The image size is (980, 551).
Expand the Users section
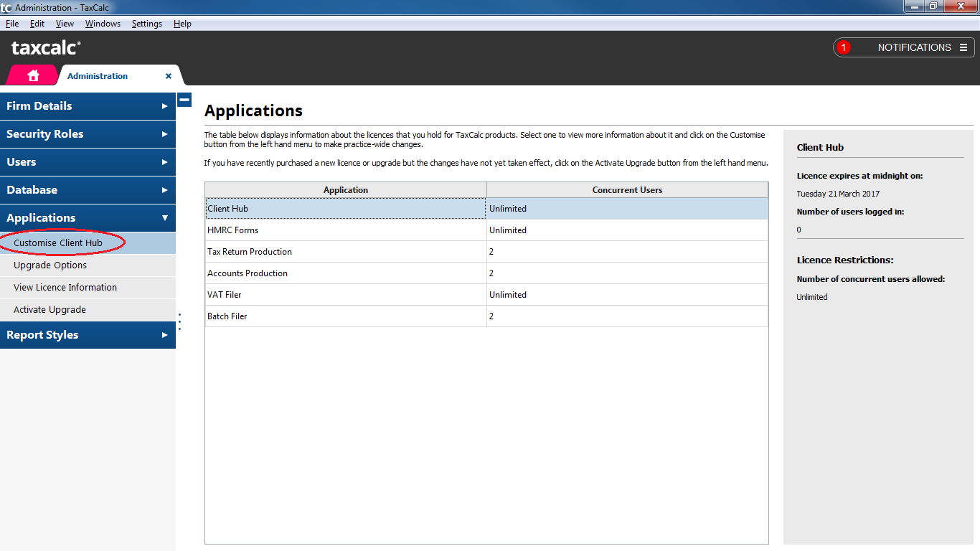click(x=88, y=162)
